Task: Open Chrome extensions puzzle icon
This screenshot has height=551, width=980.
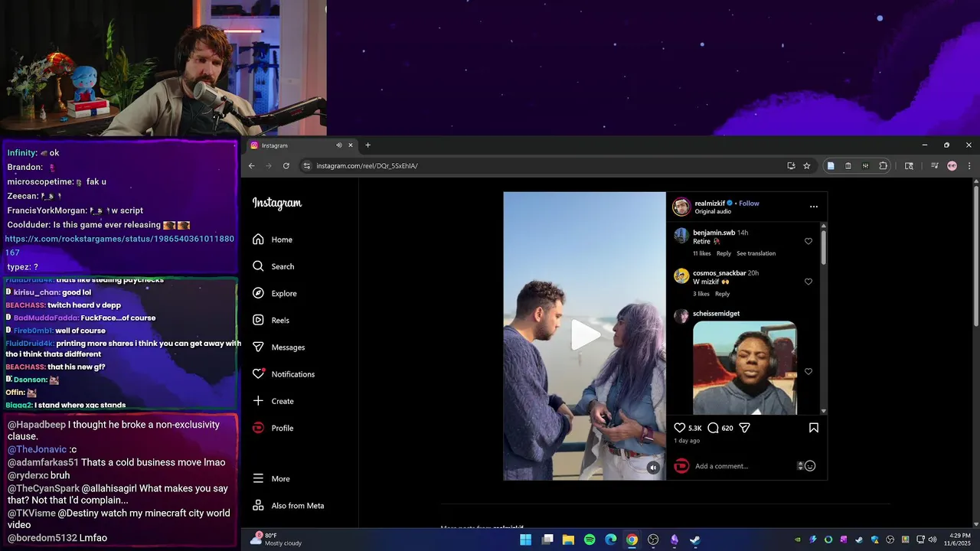Action: pyautogui.click(x=883, y=165)
